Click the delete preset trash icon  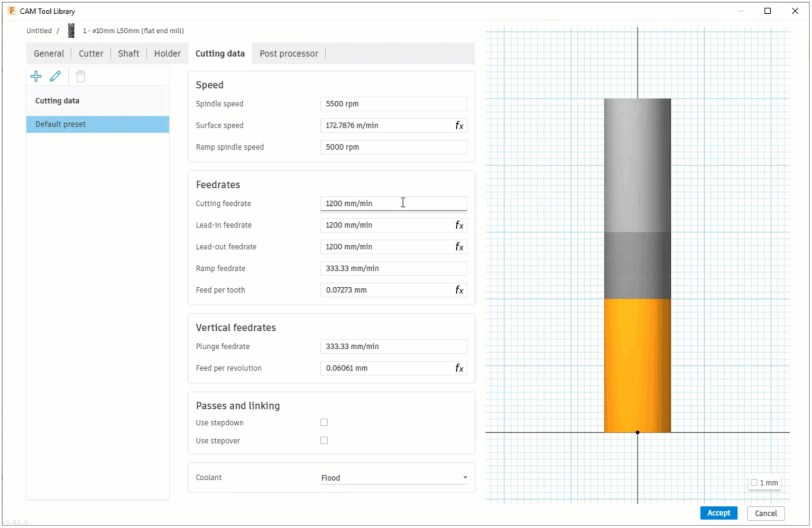tap(80, 76)
